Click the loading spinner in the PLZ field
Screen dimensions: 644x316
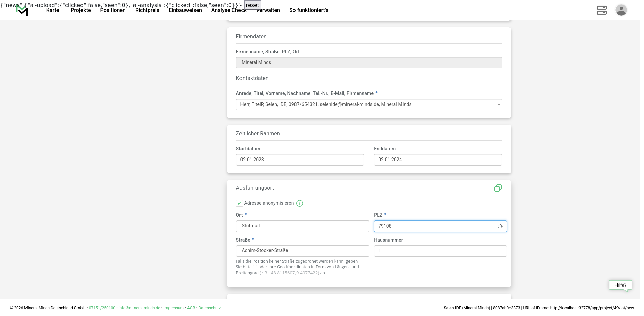pos(500,226)
